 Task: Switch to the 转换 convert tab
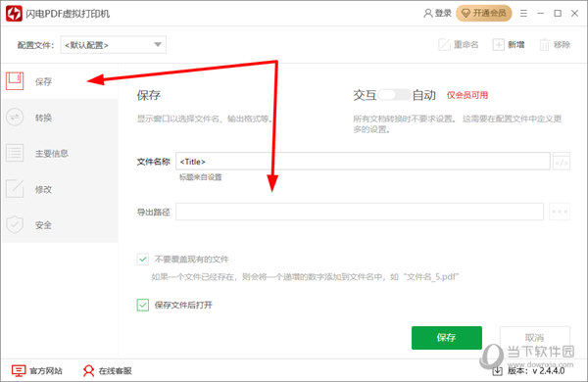point(59,118)
